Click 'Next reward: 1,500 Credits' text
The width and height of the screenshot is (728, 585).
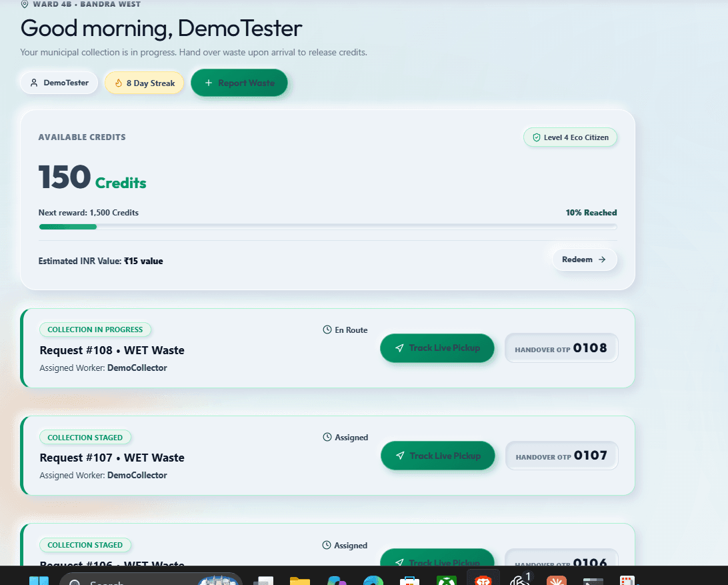pyautogui.click(x=89, y=213)
